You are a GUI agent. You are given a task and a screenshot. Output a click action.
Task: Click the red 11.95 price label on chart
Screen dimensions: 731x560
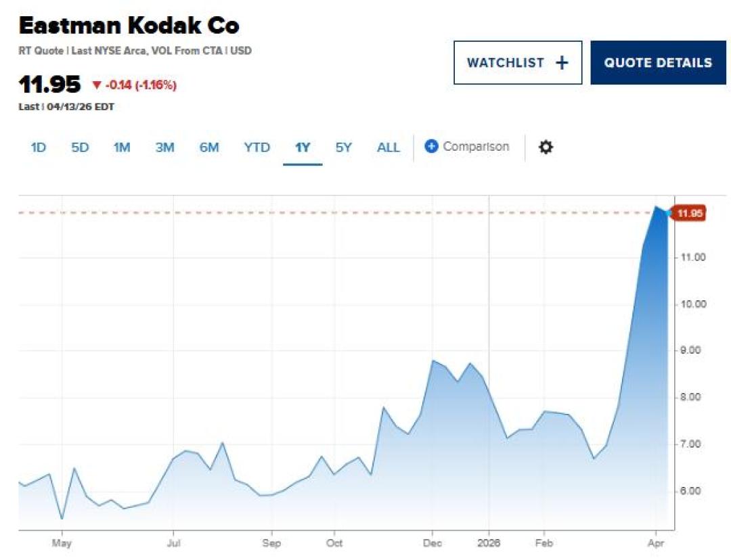[x=689, y=213]
